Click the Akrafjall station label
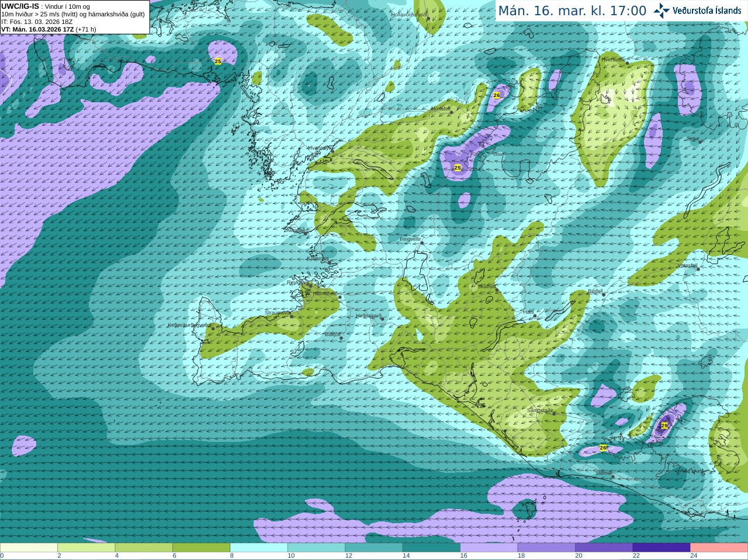This screenshot has width=748, height=560. (296, 230)
